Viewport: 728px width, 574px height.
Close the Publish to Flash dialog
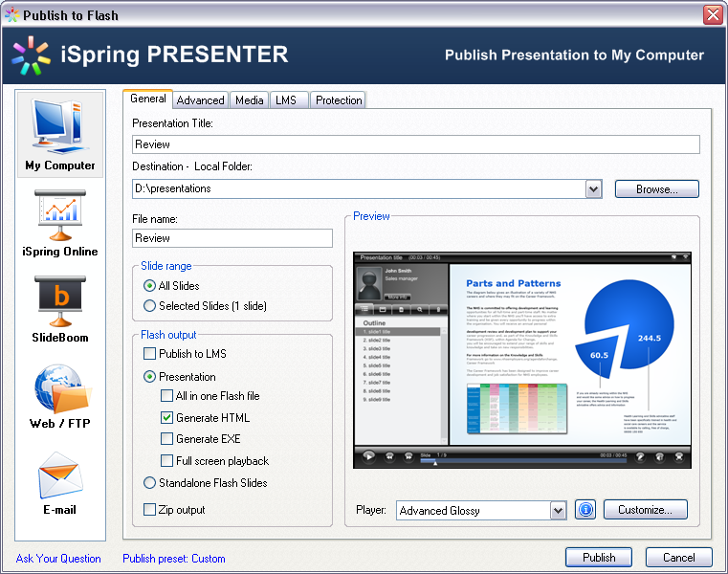coord(713,15)
